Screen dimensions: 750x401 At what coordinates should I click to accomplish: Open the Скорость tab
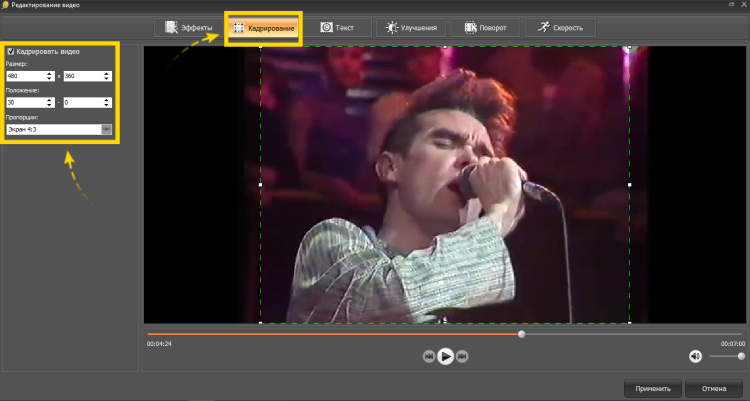pyautogui.click(x=561, y=28)
